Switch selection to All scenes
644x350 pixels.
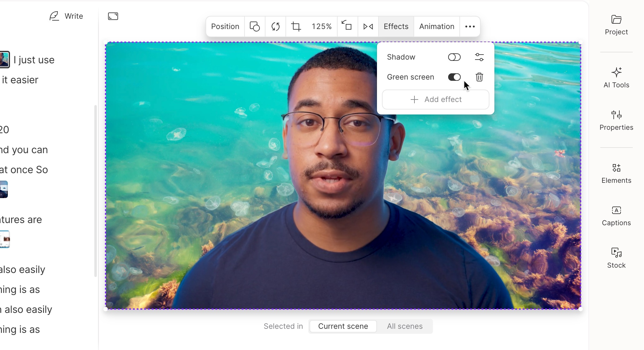click(x=405, y=326)
